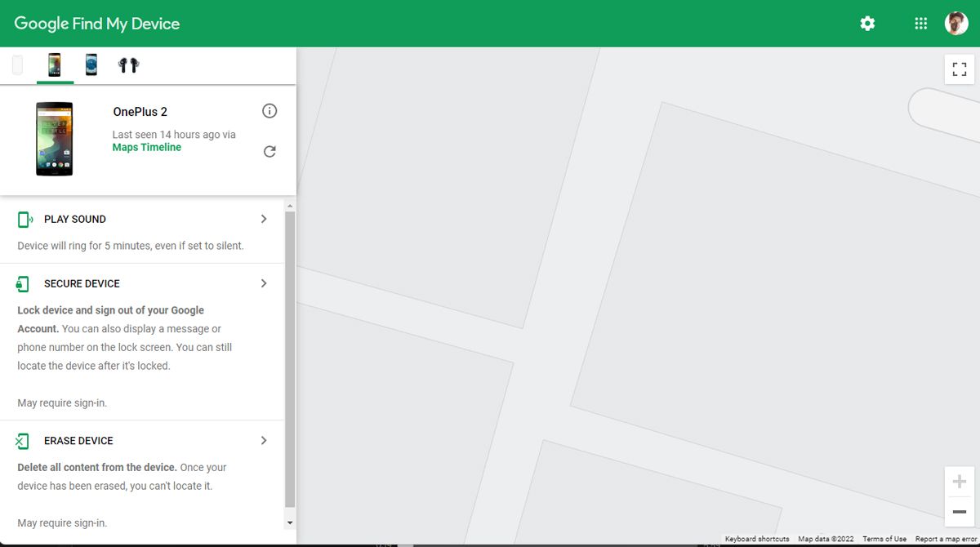980x547 pixels.
Task: Click the Secure Device lock icon
Action: coord(24,283)
